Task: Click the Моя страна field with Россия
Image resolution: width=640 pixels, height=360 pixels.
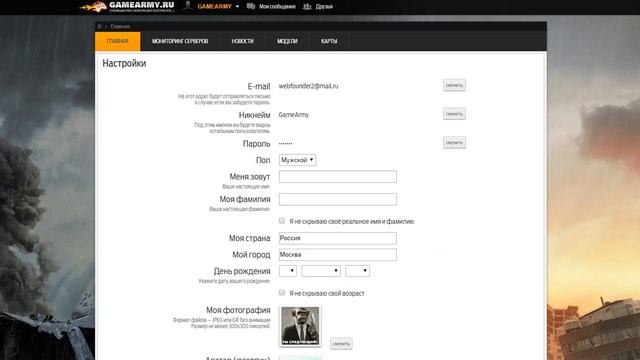Action: coord(338,238)
